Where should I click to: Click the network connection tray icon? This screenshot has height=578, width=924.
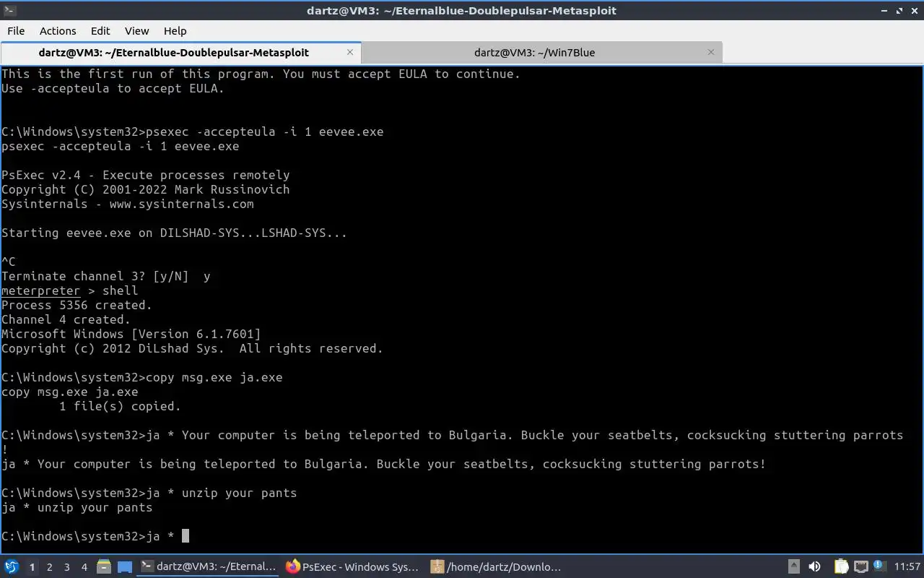(x=861, y=567)
